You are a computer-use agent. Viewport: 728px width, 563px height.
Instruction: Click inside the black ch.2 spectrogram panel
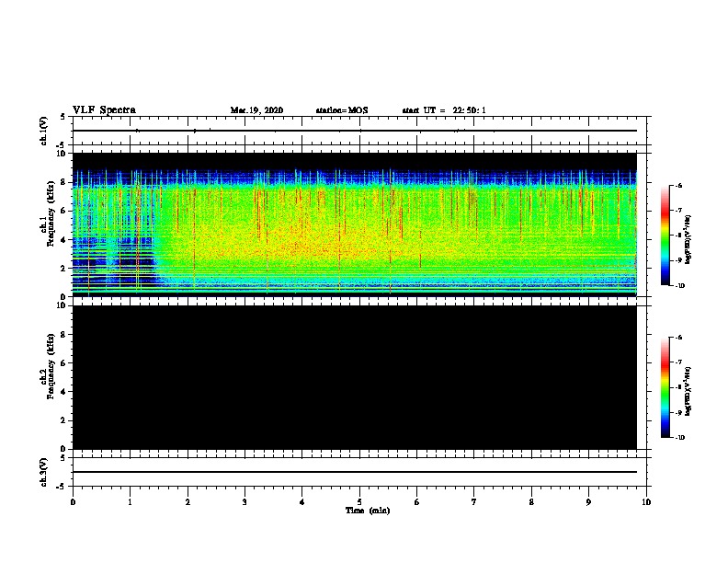[355, 377]
